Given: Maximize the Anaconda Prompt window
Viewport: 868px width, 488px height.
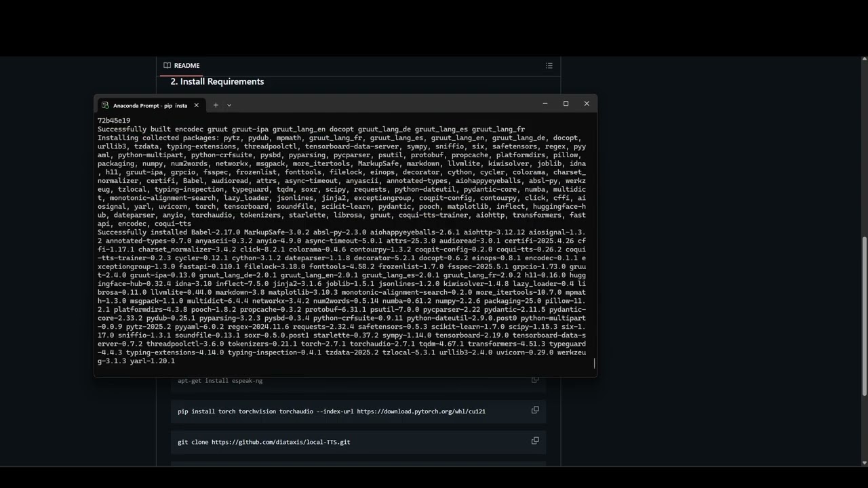Looking at the screenshot, I should [566, 104].
